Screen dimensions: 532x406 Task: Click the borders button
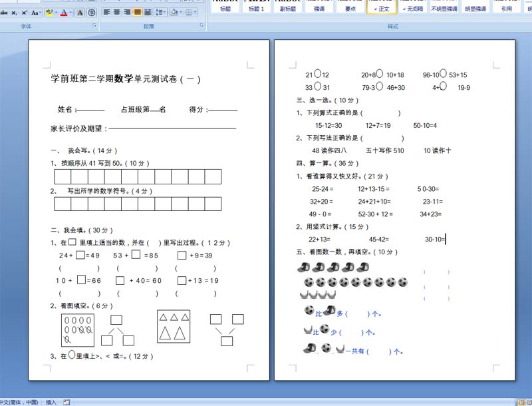pyautogui.click(x=189, y=12)
